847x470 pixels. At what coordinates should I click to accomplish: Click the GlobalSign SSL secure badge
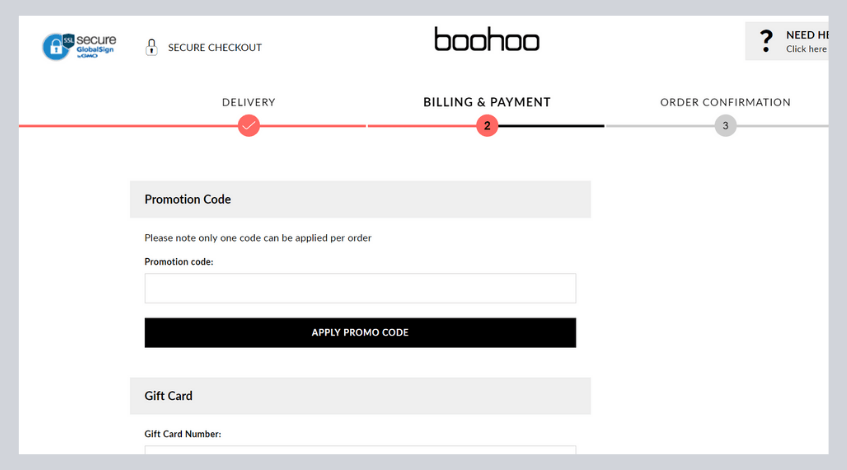click(x=79, y=46)
